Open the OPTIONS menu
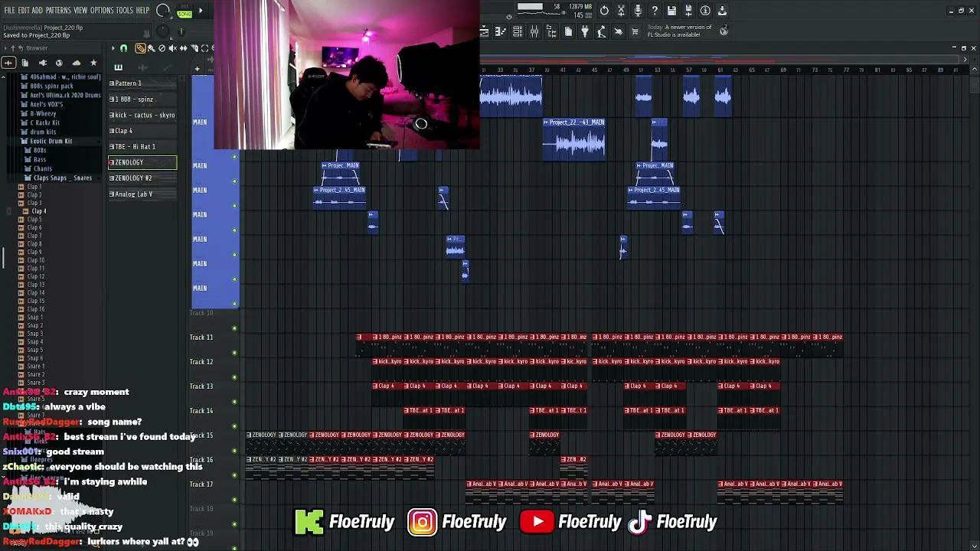Screen dimensions: 980x551 102,11
